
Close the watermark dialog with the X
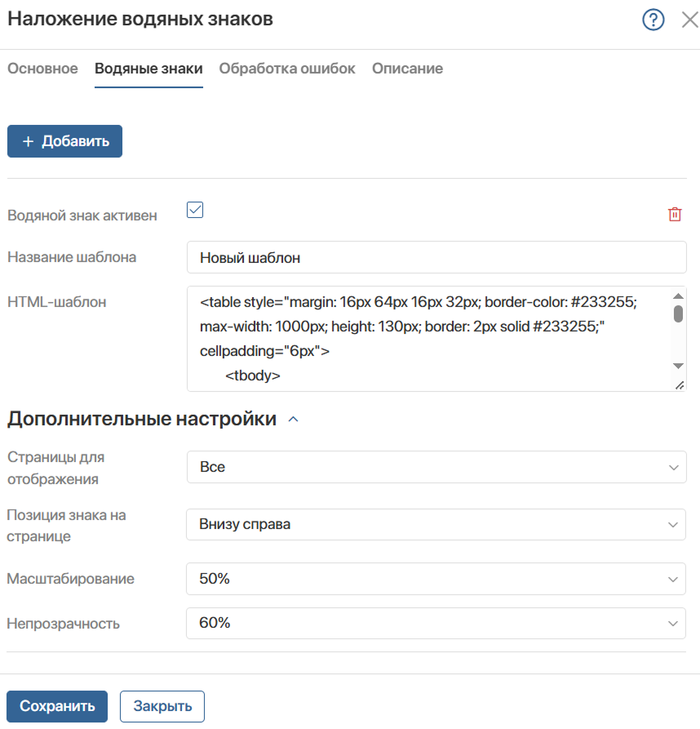[x=689, y=20]
